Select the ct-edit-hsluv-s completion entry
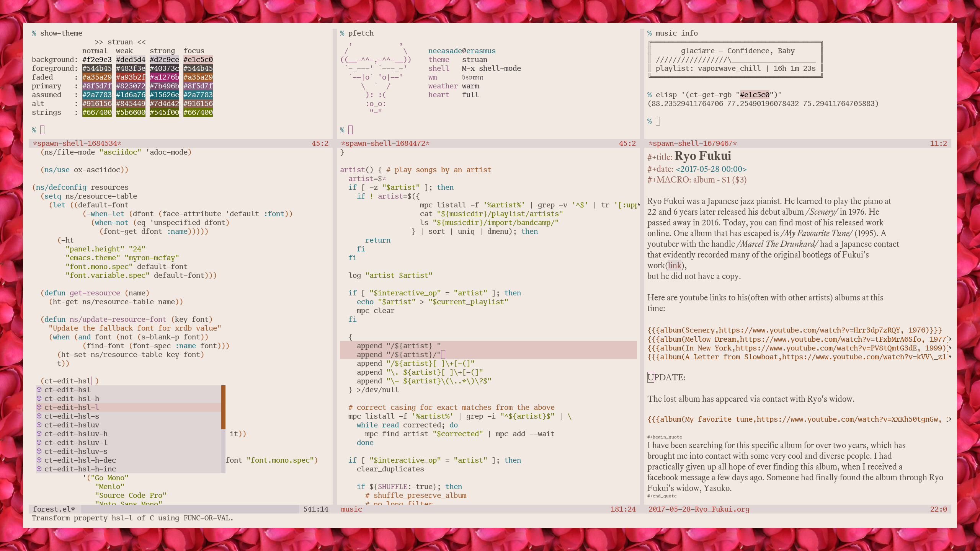This screenshot has height=551, width=980. (76, 451)
